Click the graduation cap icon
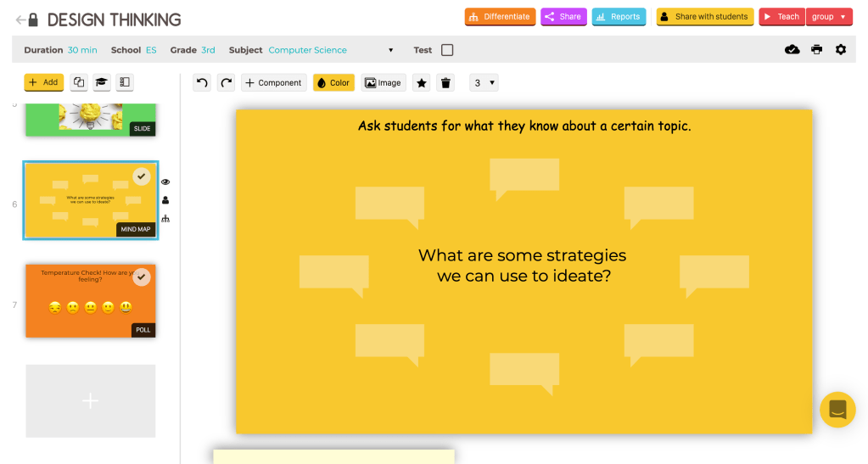 (x=101, y=82)
